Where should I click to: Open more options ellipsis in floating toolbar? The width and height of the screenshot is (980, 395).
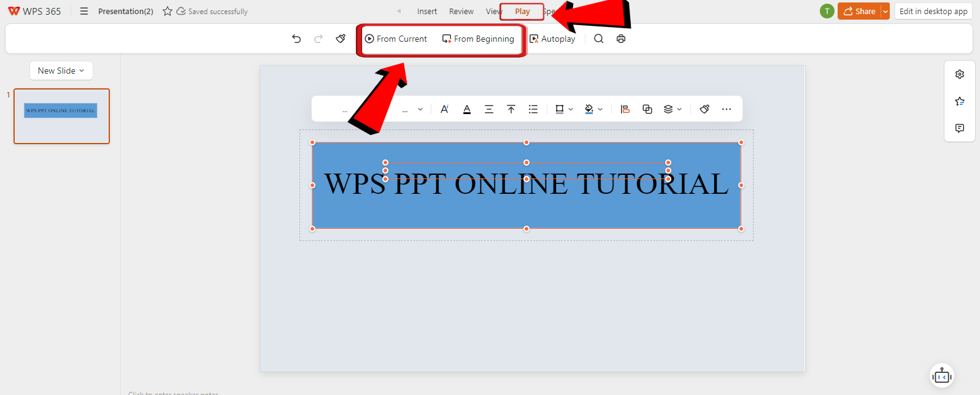[x=727, y=109]
